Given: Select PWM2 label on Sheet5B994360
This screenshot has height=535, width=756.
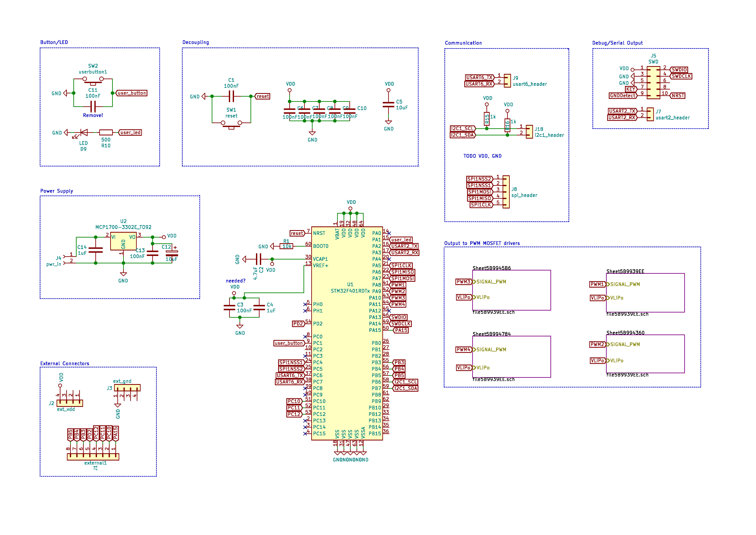Looking at the screenshot, I should pyautogui.click(x=598, y=344).
